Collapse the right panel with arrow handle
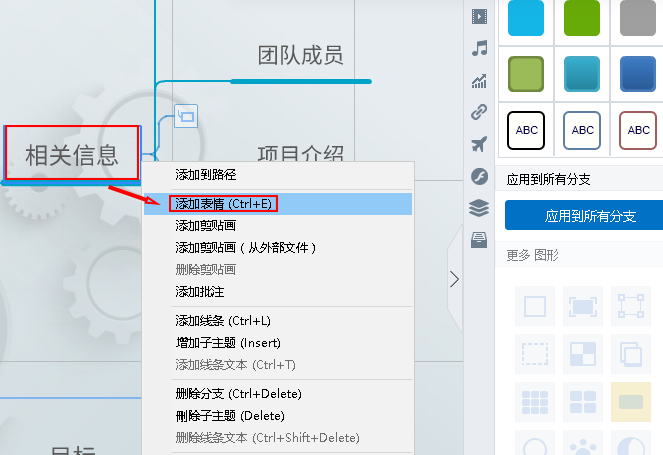Screen dimensions: 663x455 point(455,280)
